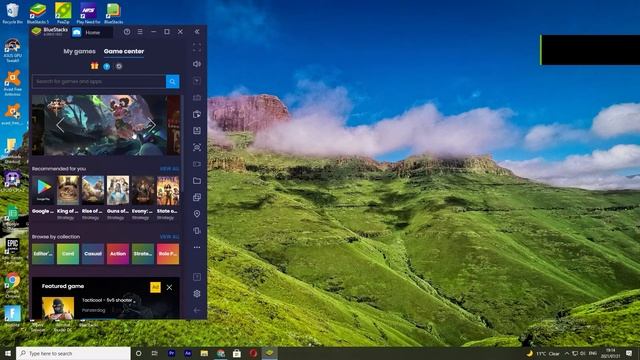Browse the Card collection
This screenshot has width=640, height=360.
(x=68, y=254)
